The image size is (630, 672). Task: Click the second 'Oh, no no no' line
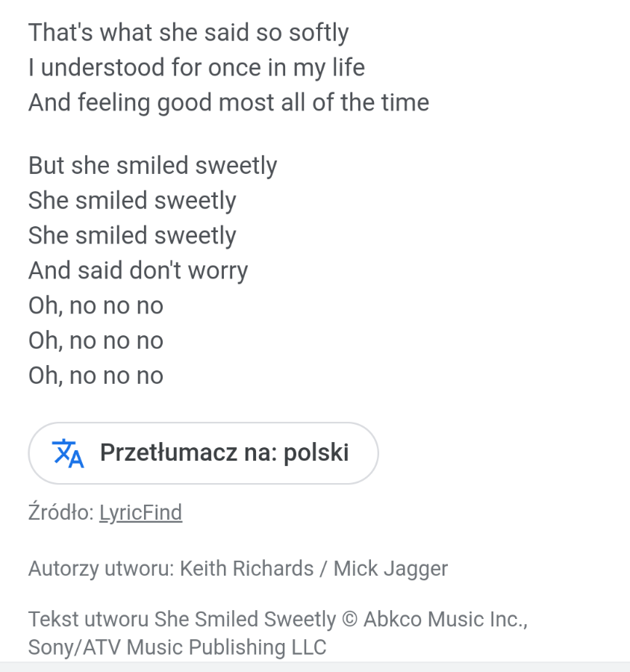pos(96,341)
